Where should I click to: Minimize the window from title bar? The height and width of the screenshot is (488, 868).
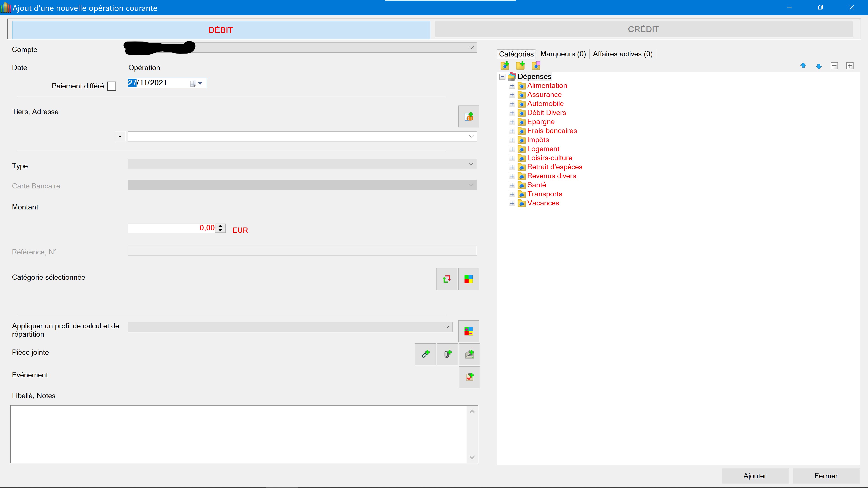click(x=790, y=7)
